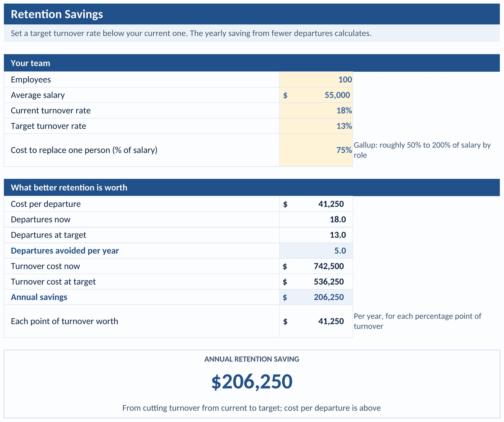This screenshot has width=504, height=422.
Task: Click the 'Current turnover rate' label
Action: click(x=51, y=111)
